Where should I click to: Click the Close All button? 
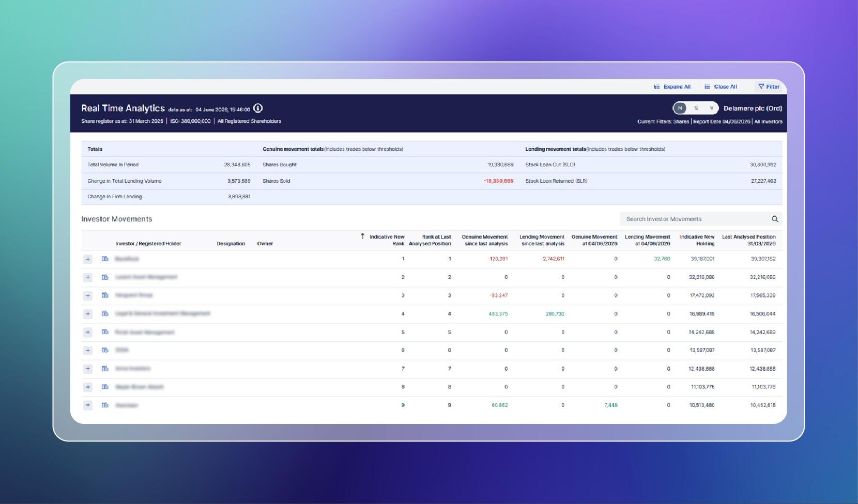point(721,87)
